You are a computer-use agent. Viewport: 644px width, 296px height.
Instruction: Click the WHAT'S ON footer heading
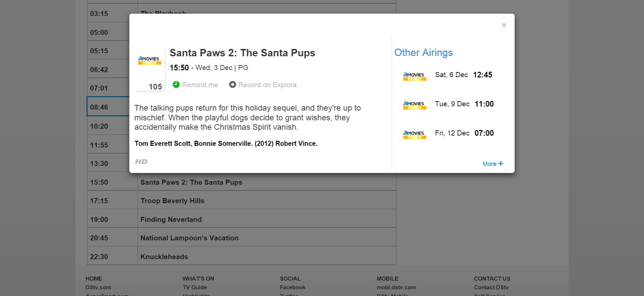pyautogui.click(x=198, y=279)
